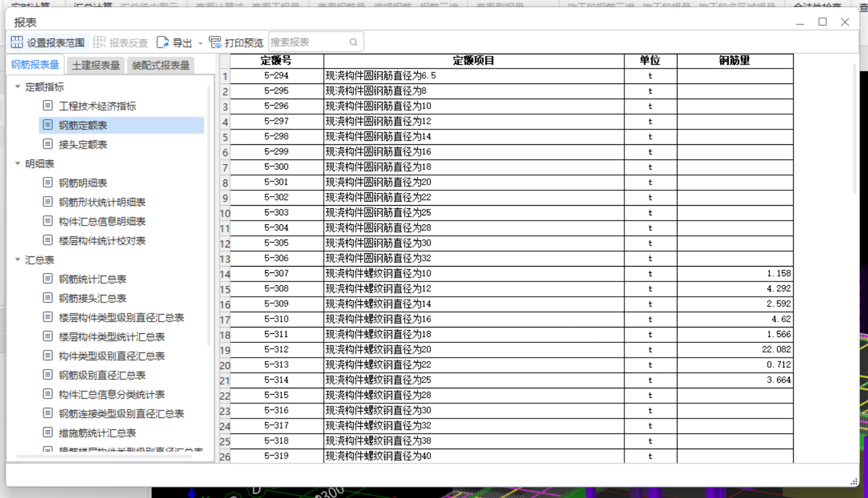This screenshot has height=498, width=868.
Task: Open the 钢筋接头汇总表 report
Action: [x=93, y=299]
